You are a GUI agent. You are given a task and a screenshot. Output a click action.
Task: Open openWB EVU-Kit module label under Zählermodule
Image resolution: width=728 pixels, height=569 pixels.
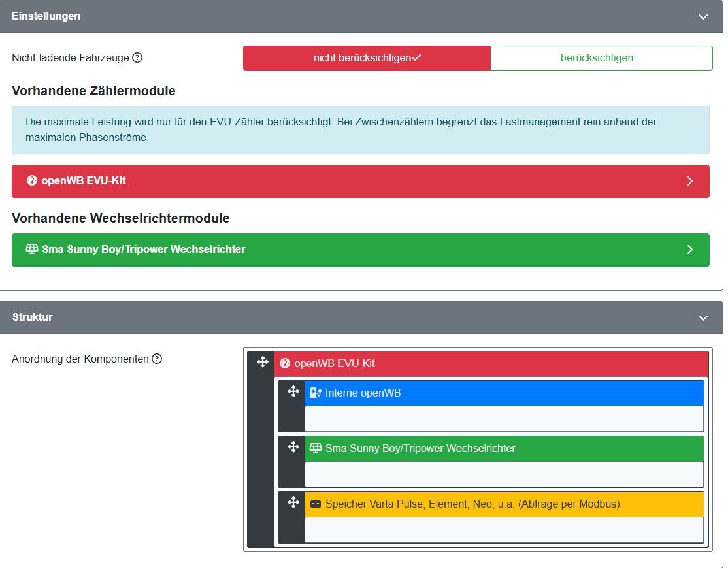tap(84, 180)
